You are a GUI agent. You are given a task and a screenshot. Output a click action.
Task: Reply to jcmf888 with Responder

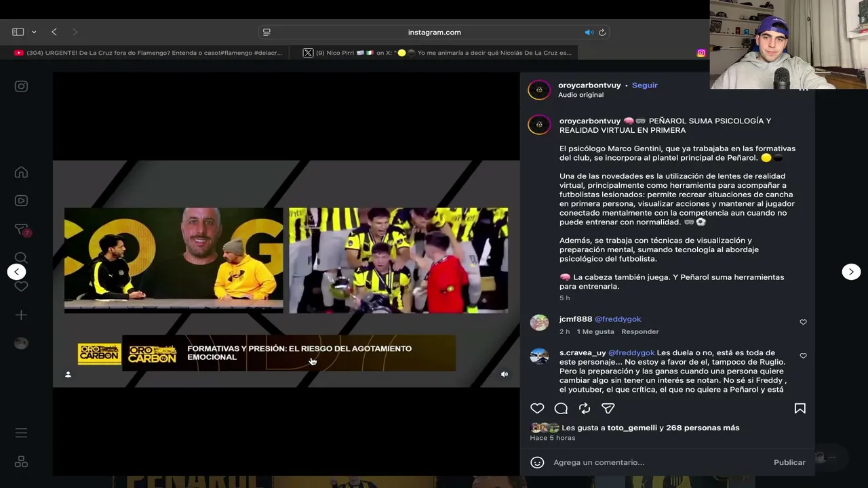point(640,331)
